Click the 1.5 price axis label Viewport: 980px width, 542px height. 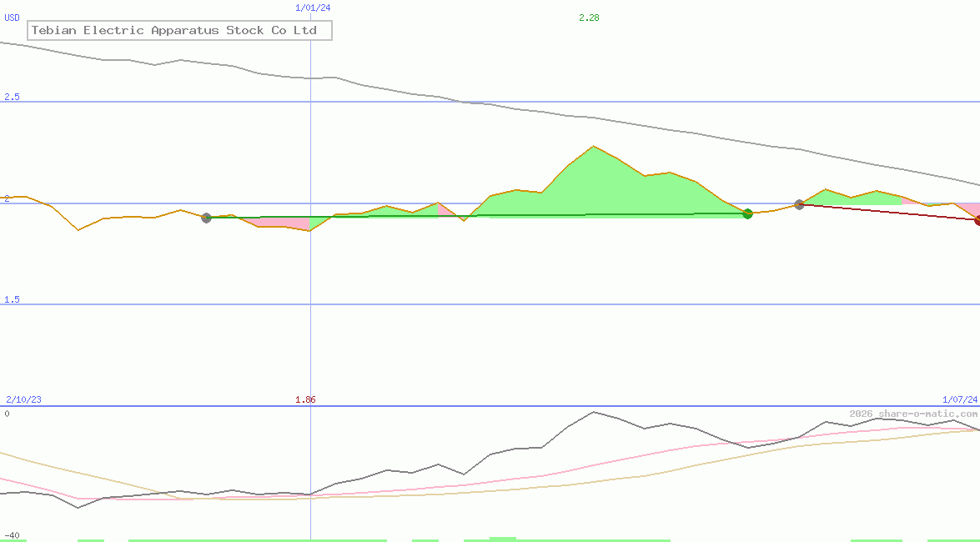(13, 299)
